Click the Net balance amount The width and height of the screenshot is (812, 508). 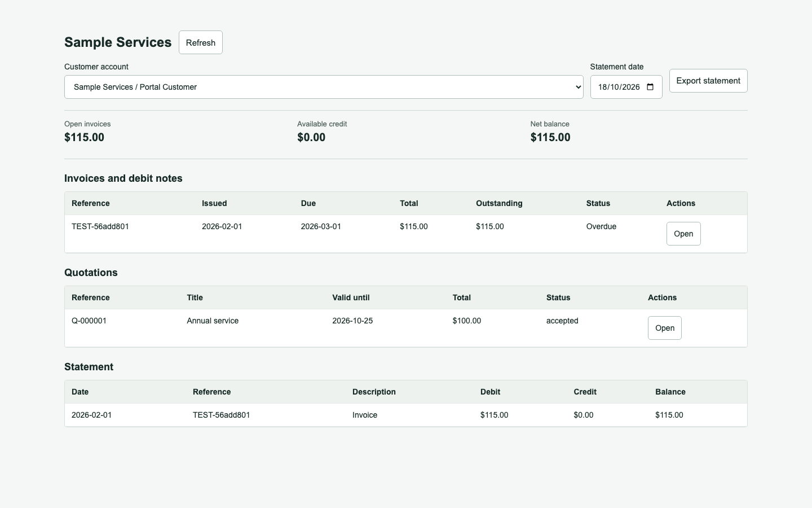[550, 137]
